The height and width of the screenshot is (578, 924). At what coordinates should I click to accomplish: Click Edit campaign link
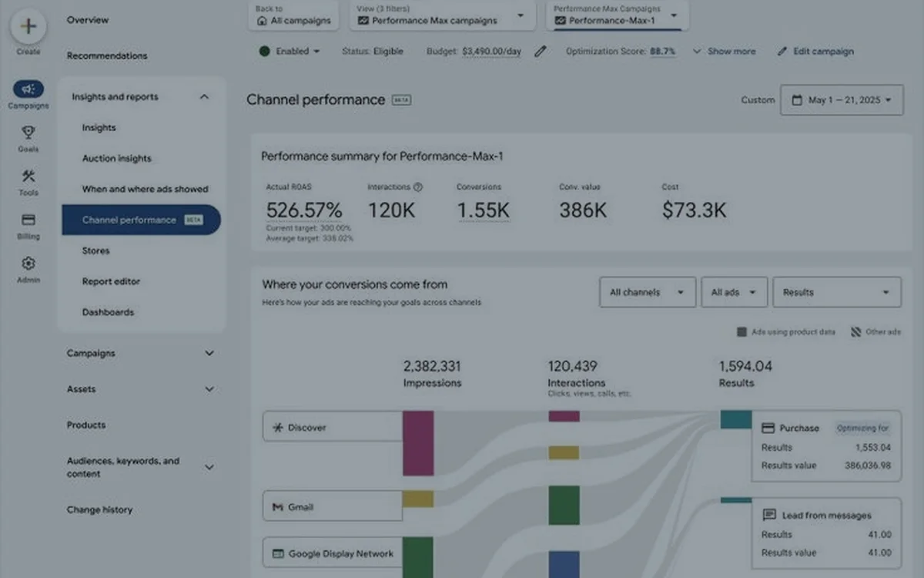[815, 52]
